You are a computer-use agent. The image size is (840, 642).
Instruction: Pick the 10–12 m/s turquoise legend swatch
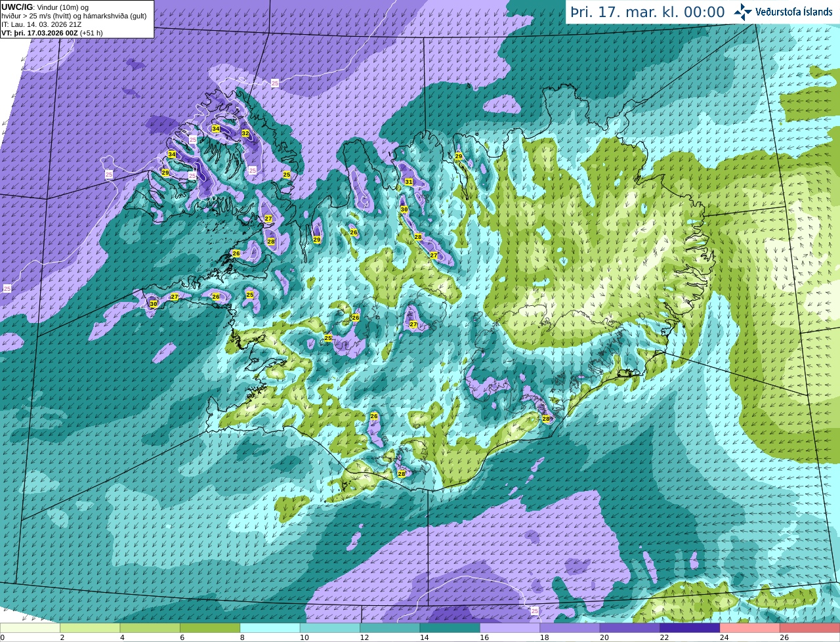click(x=330, y=628)
